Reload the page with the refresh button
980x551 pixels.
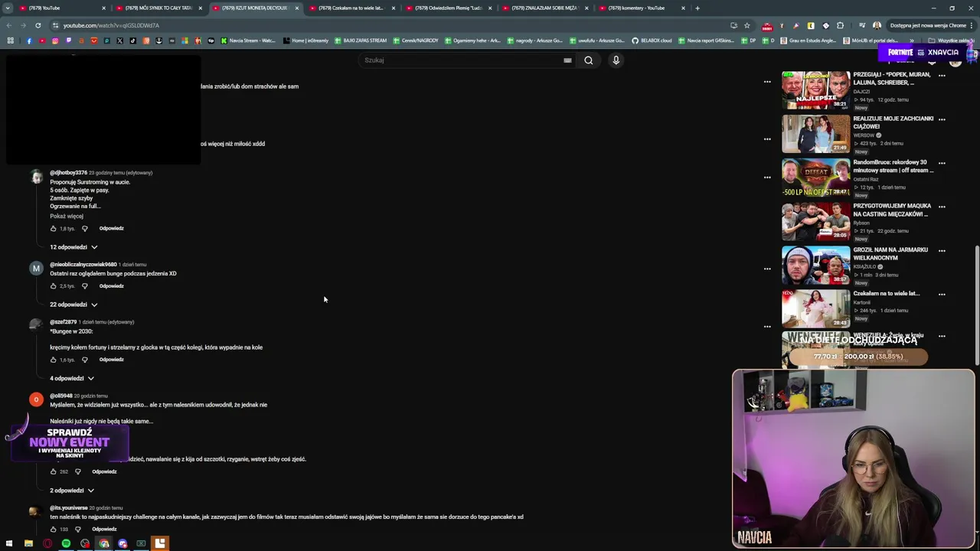click(38, 25)
